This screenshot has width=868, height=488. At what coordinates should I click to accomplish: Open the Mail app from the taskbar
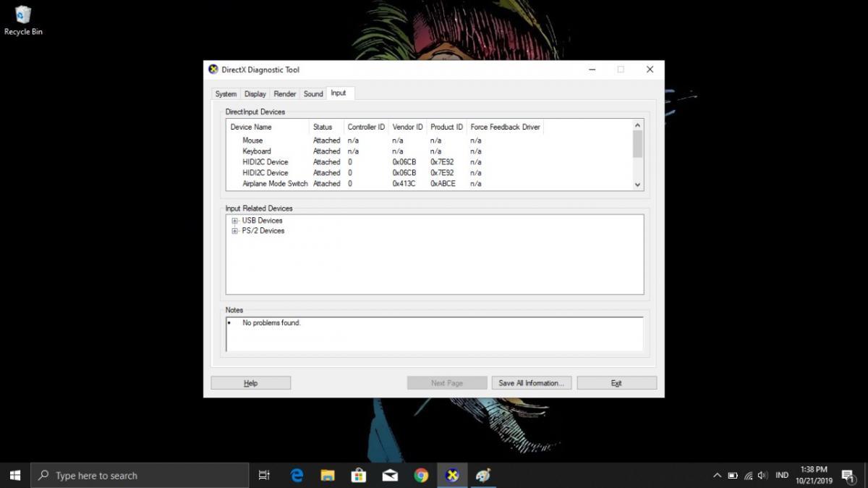(390, 475)
